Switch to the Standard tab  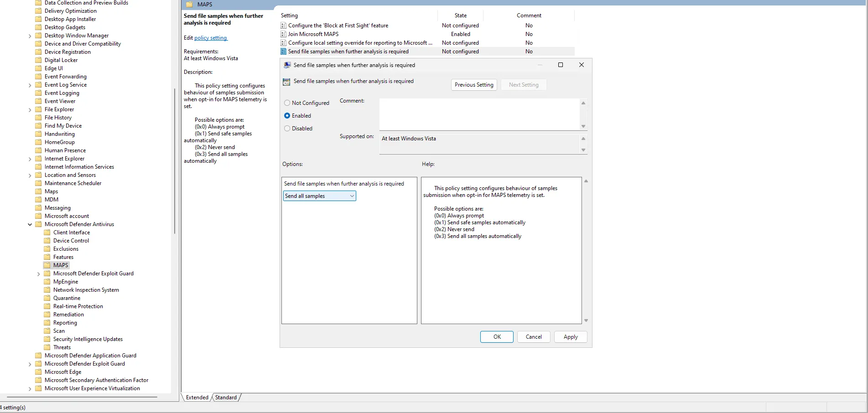pos(226,398)
